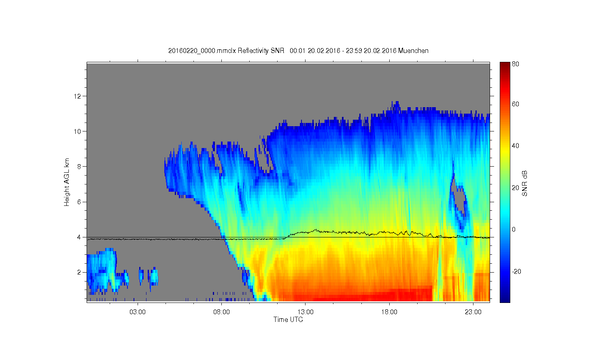Click the '13:00' time tick label
This screenshot has height=364, width=607.
pos(306,312)
